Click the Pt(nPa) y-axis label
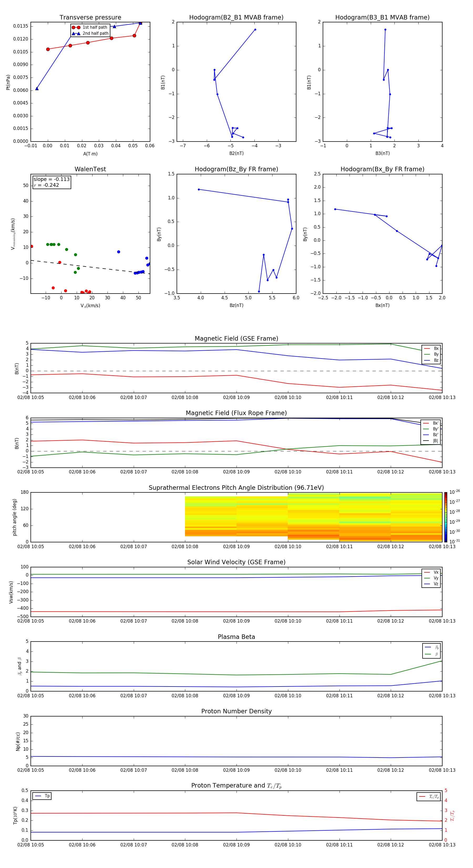 pos(8,82)
